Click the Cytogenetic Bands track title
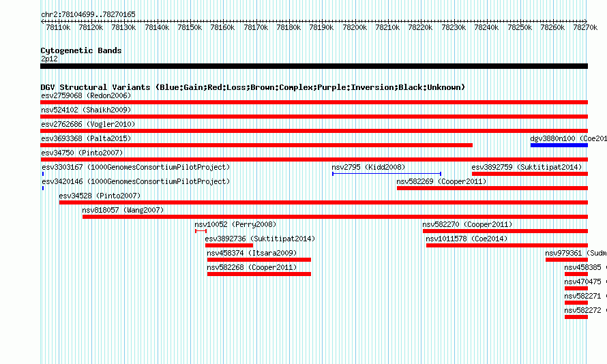This screenshot has width=607, height=364. point(81,50)
